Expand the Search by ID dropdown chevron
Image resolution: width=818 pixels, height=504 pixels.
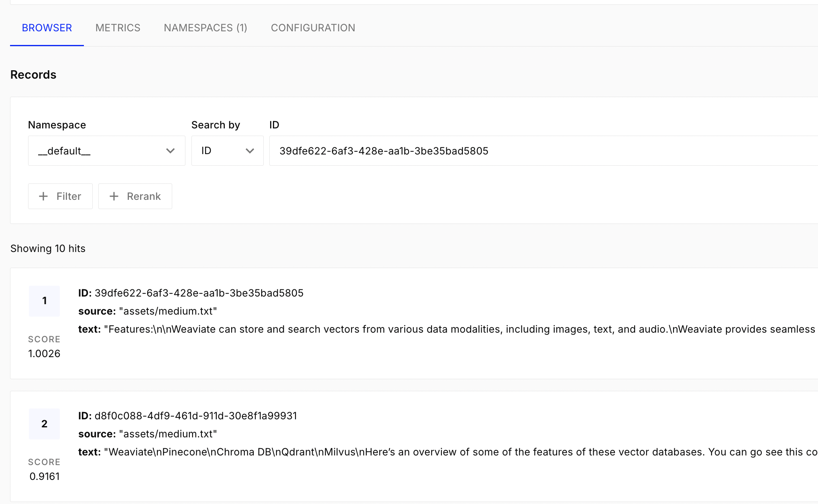pos(250,151)
